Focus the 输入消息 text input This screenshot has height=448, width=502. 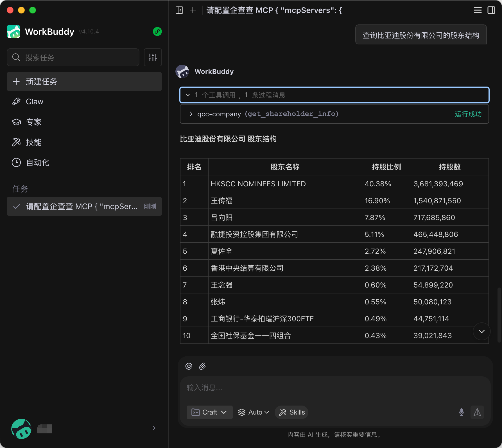335,388
